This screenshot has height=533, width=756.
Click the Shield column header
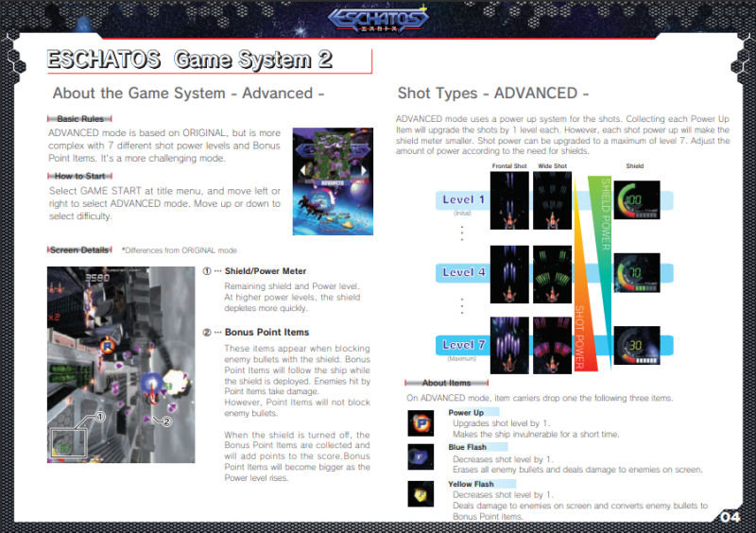(634, 166)
